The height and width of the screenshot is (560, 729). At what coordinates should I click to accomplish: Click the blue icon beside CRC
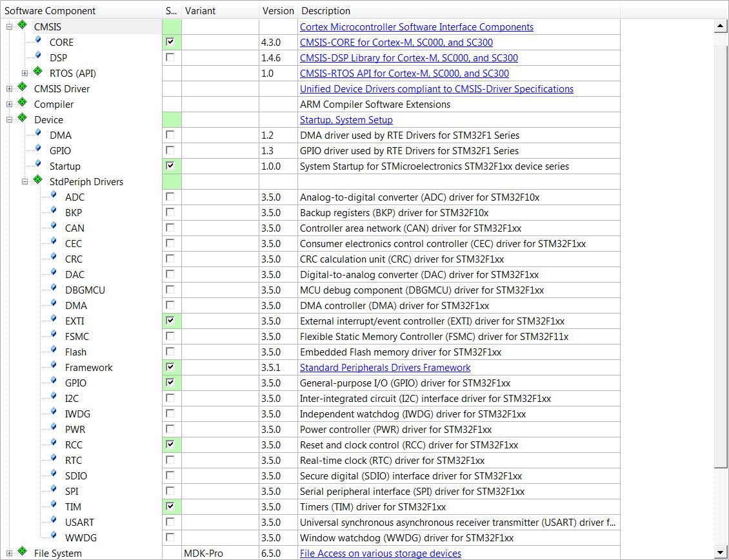(54, 257)
